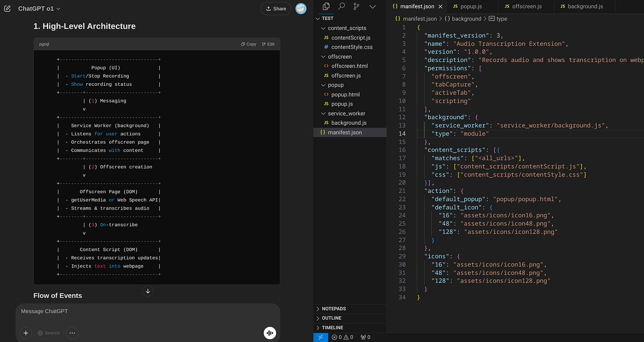
Task: Click the plus attach icon
Action: (26, 333)
